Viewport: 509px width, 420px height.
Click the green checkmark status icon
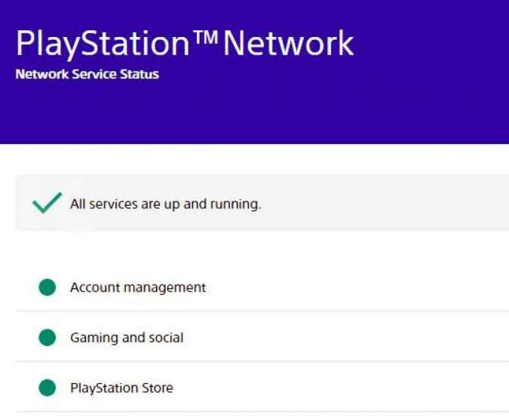(x=47, y=203)
